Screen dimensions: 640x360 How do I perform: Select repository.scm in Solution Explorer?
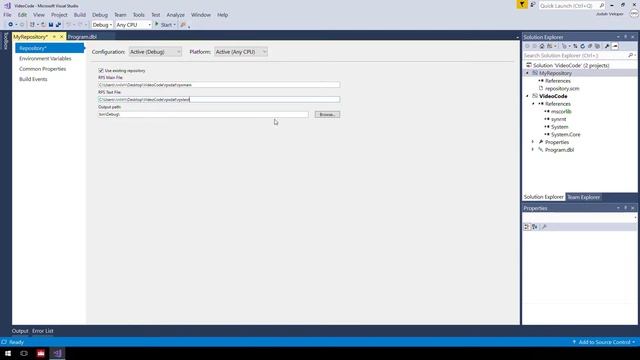(562, 89)
